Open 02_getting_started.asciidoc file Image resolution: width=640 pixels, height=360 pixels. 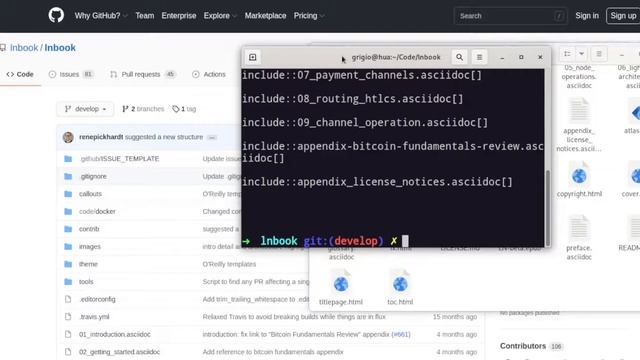[x=120, y=352]
